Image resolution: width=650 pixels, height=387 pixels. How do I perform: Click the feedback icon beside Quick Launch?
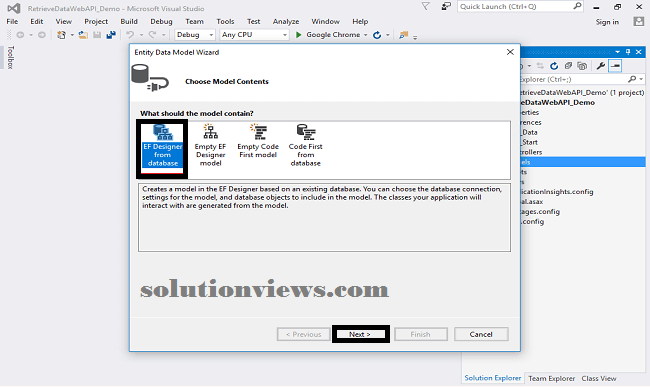(446, 6)
